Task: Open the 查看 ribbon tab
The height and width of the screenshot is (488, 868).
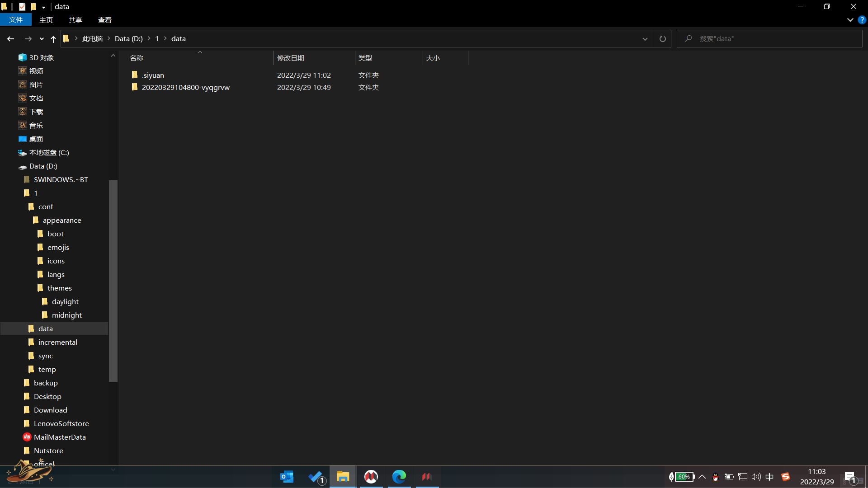Action: tap(104, 20)
